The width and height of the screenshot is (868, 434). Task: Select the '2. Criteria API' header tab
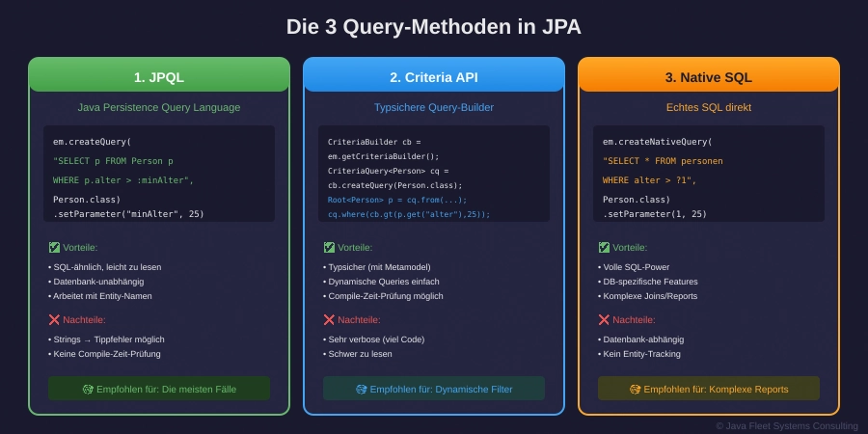(x=434, y=76)
